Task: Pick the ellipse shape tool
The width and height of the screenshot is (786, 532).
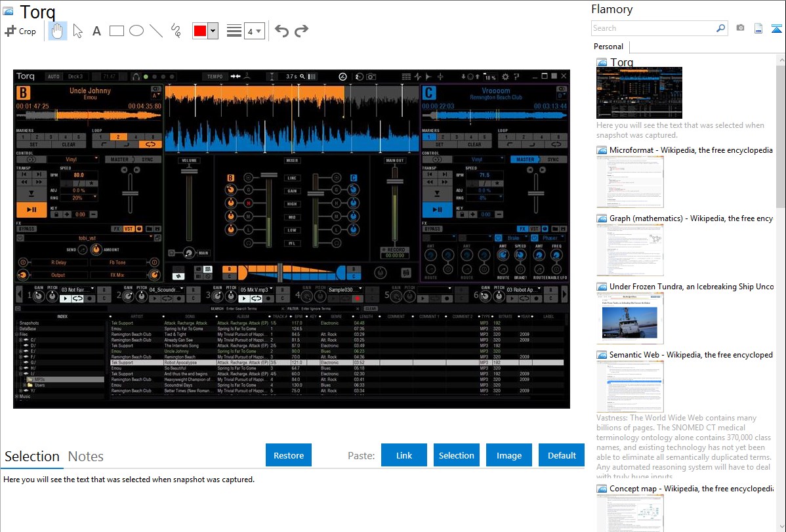Action: (x=136, y=31)
